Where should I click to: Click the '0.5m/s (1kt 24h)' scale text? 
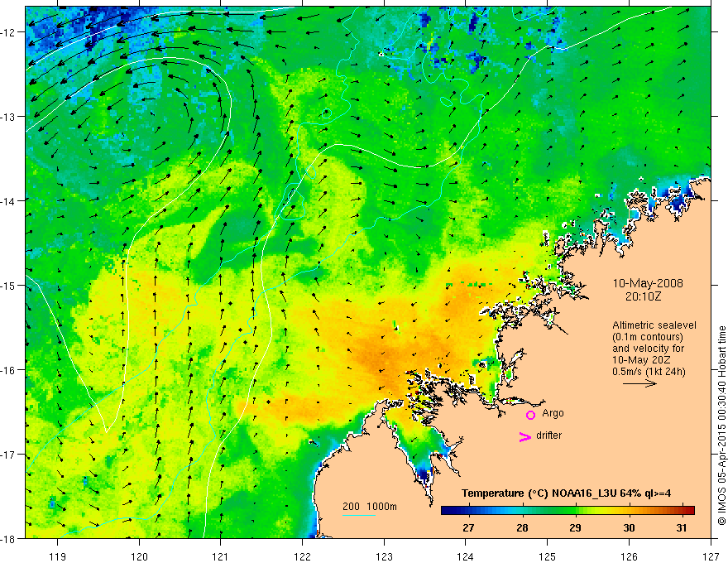[649, 372]
